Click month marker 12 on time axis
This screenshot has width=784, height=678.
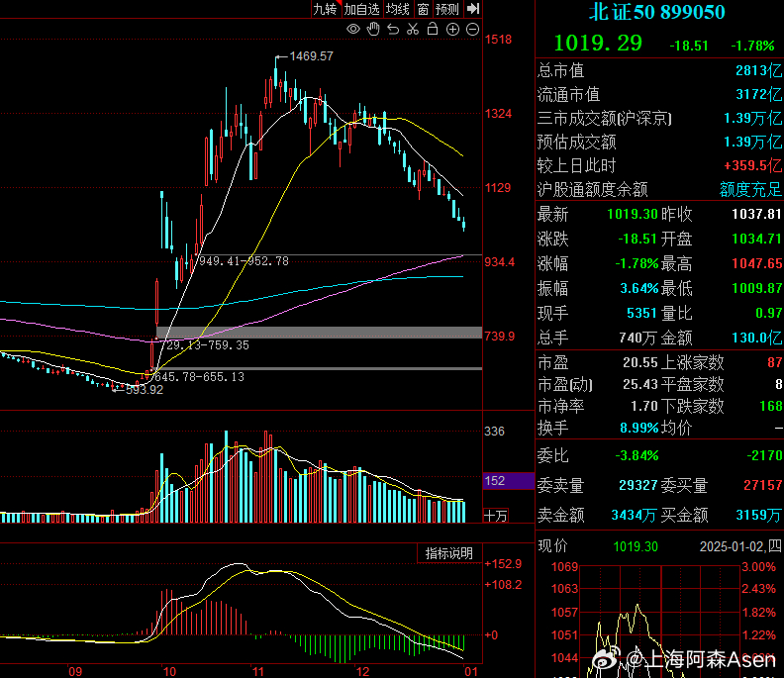362,671
